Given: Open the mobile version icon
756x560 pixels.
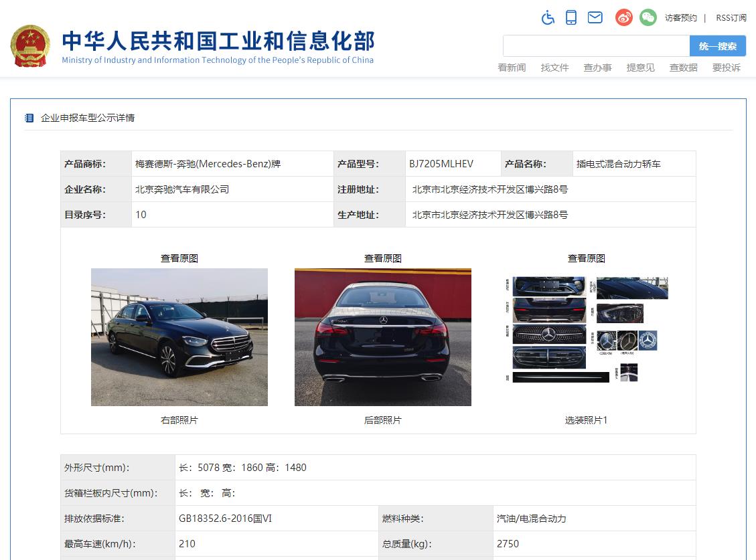Looking at the screenshot, I should (x=571, y=18).
